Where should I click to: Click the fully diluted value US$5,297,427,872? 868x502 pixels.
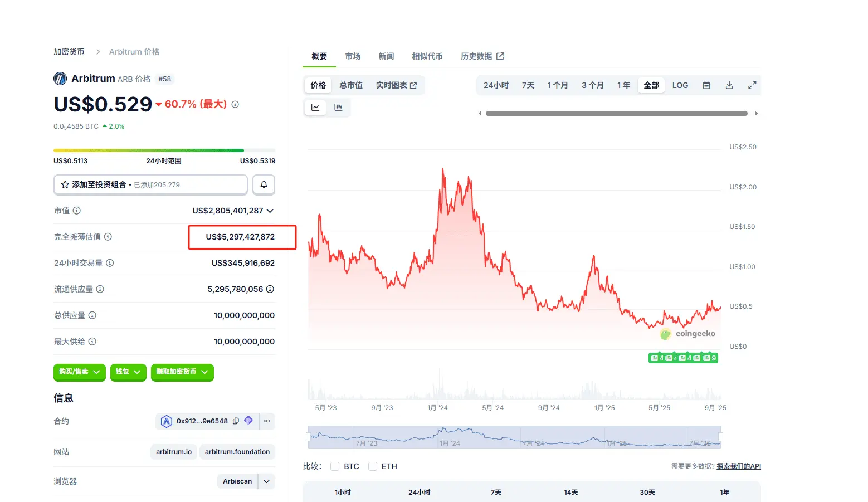tap(240, 237)
